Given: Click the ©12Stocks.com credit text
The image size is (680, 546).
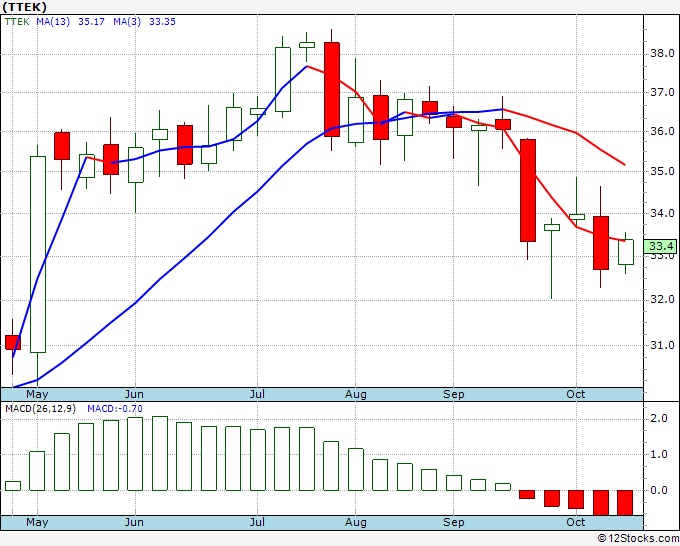Looking at the screenshot, I should pos(638,539).
